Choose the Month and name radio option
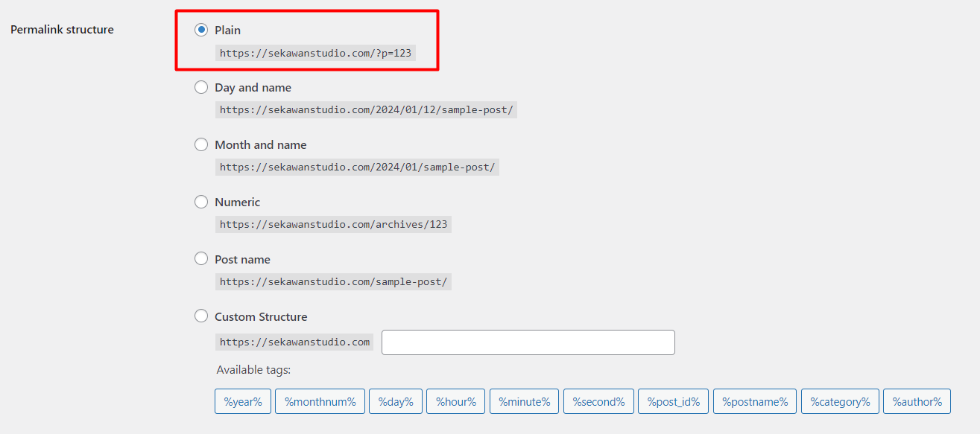 [201, 144]
